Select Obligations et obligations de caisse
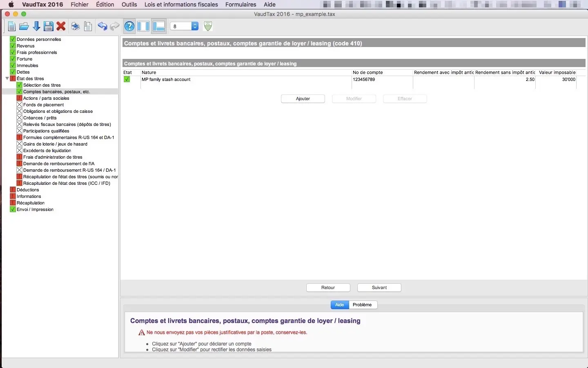The image size is (588, 368). coord(58,111)
